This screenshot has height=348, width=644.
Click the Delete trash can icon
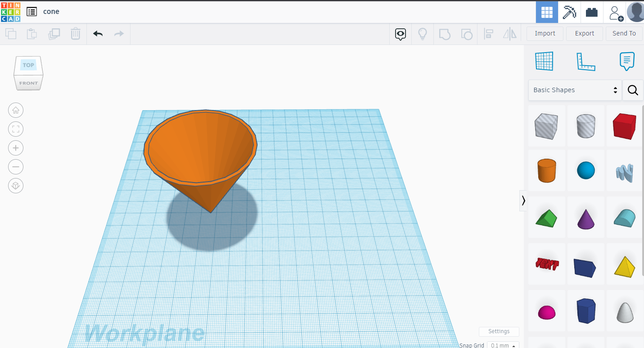[x=76, y=34]
